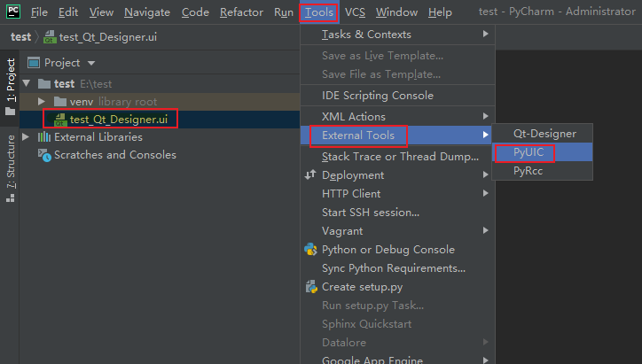Click the Scratches and Consoles icon

coord(44,155)
